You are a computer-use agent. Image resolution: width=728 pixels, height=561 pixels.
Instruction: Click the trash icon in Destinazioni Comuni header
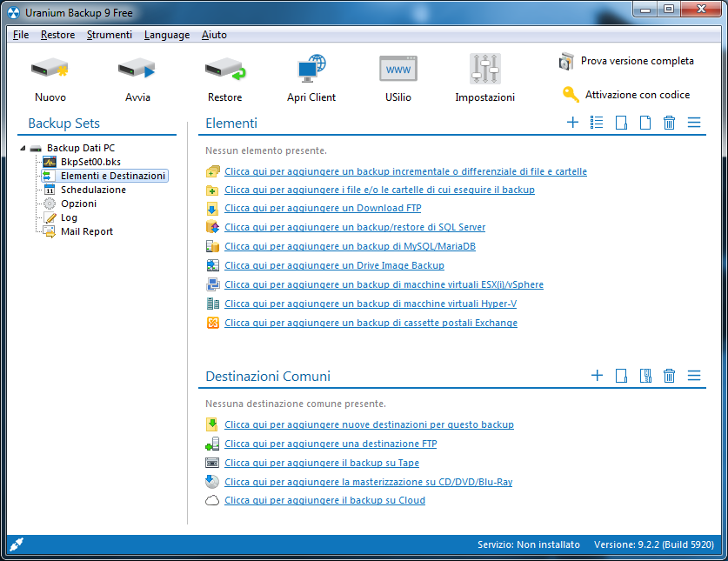click(x=669, y=375)
